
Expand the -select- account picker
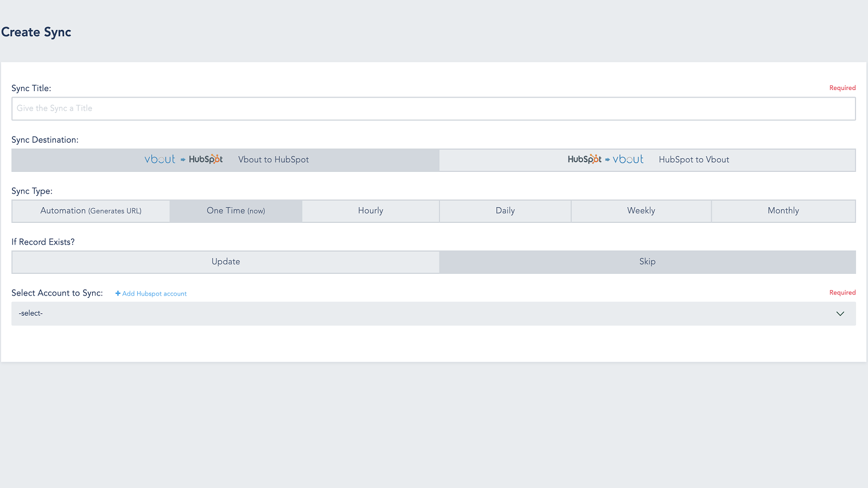pyautogui.click(x=217, y=313)
